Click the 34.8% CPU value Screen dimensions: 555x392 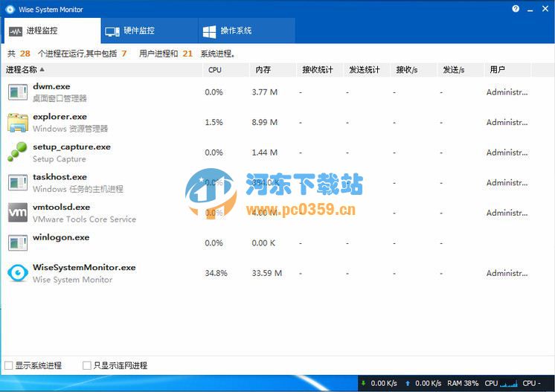click(x=216, y=273)
